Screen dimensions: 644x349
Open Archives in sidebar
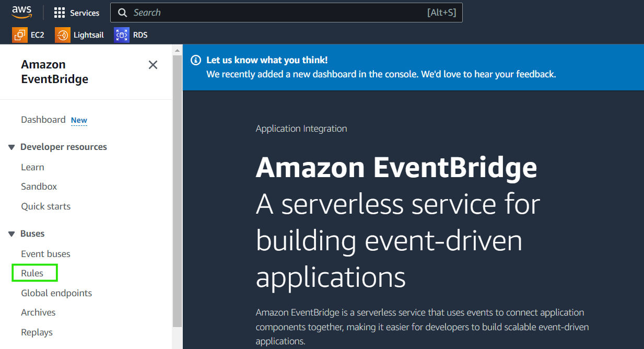[x=38, y=312]
